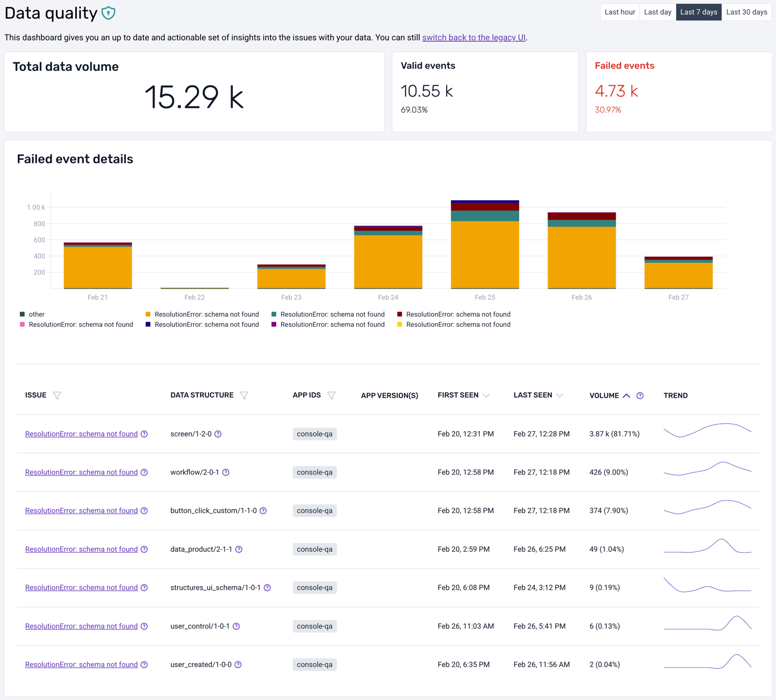This screenshot has height=700, width=776.
Task: Click help icon beside screen/1-2-0
Action: pos(218,434)
